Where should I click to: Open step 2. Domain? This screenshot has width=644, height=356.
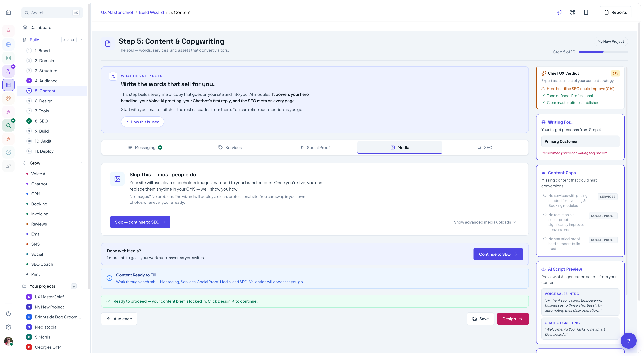click(52, 61)
